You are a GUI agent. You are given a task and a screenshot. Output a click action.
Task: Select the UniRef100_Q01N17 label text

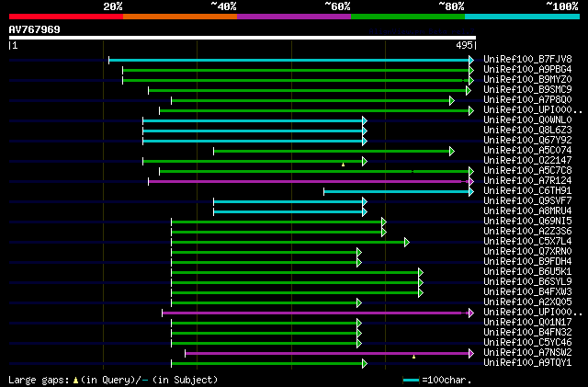pos(527,322)
